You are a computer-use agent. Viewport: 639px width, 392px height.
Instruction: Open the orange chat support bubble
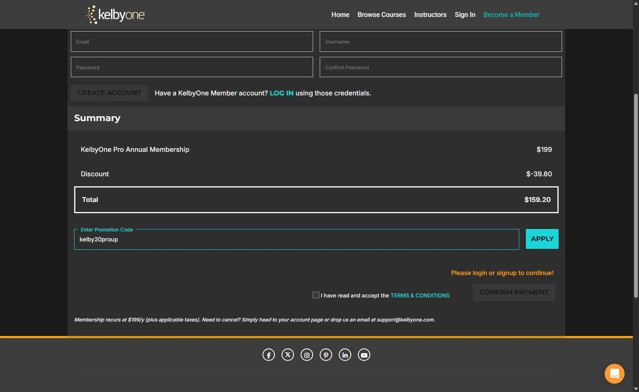coord(614,373)
